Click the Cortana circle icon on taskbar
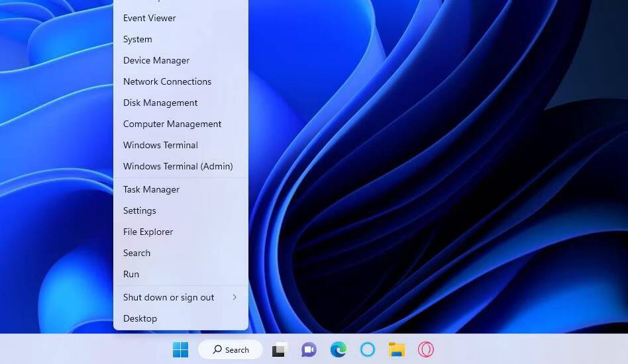Screen dimensions: 628x364 pos(368,350)
